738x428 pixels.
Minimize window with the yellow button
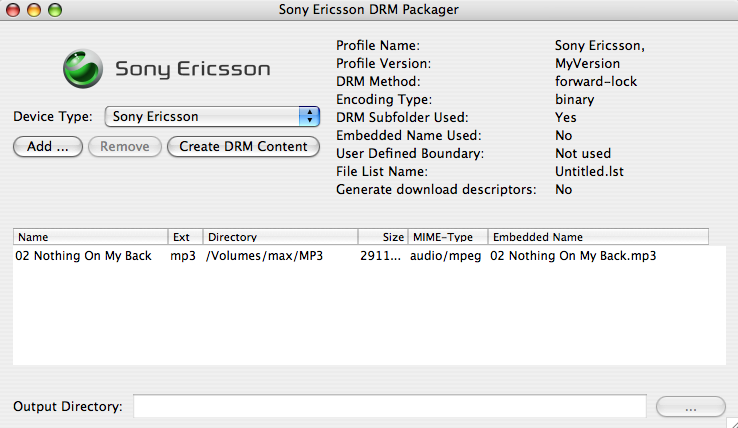point(34,10)
